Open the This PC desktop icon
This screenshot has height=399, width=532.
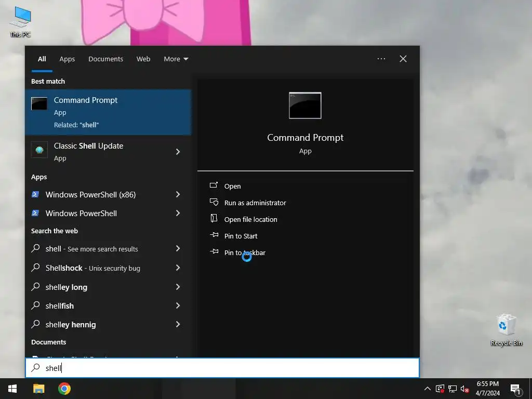click(20, 22)
